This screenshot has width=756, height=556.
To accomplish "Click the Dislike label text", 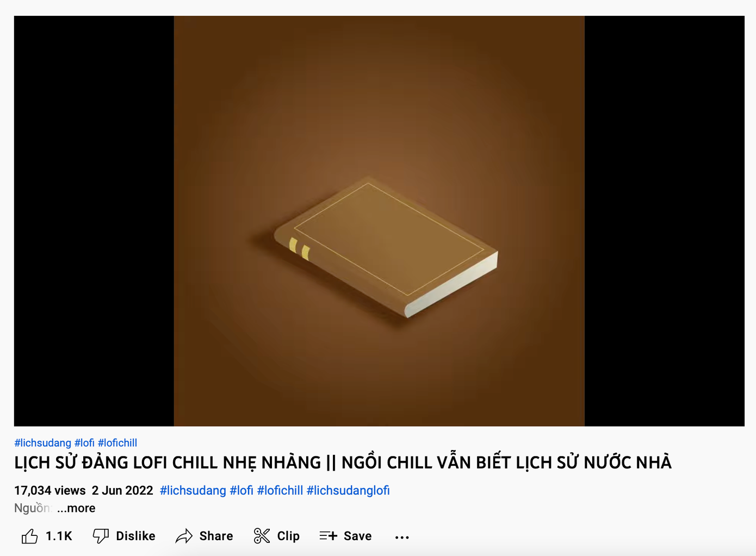I will (x=135, y=536).
